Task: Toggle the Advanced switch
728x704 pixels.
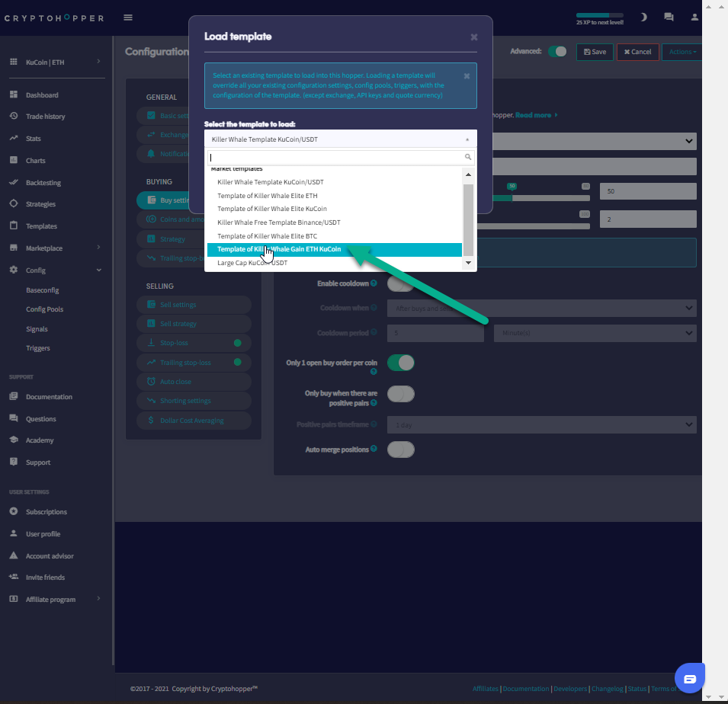Action: 557,52
